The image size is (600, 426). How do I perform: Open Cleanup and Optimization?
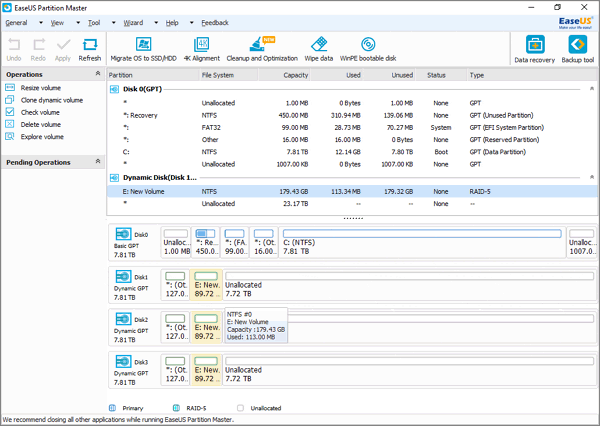pyautogui.click(x=262, y=49)
